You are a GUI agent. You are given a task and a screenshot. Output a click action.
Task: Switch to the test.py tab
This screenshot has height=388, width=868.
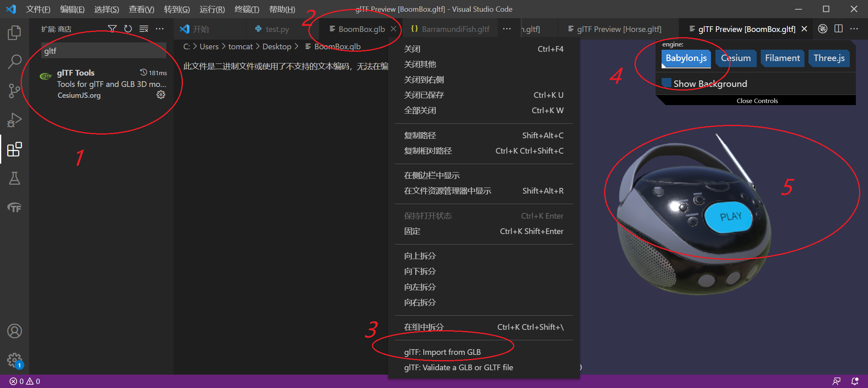coord(276,29)
